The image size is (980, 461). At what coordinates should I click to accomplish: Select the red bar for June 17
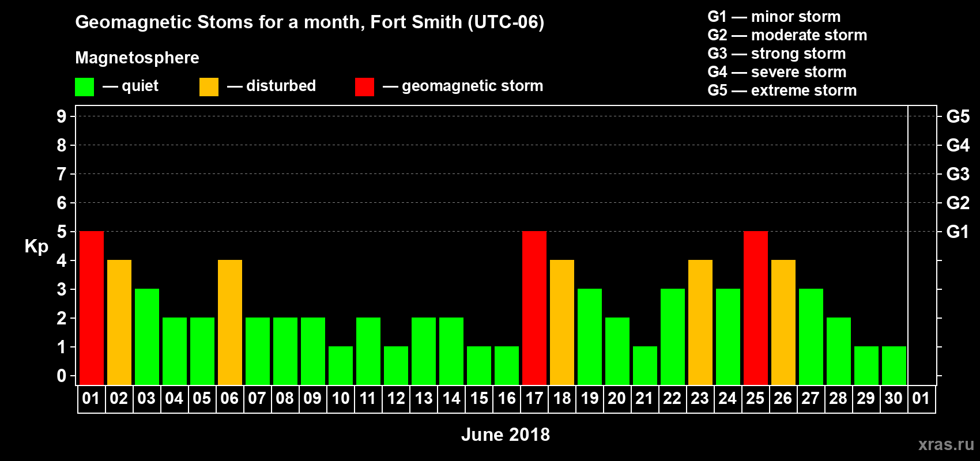pyautogui.click(x=534, y=308)
